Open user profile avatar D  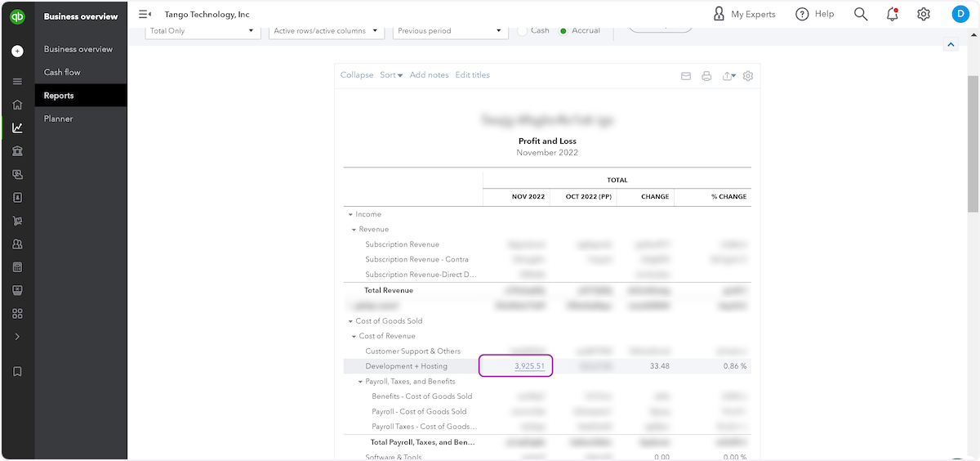(960, 14)
